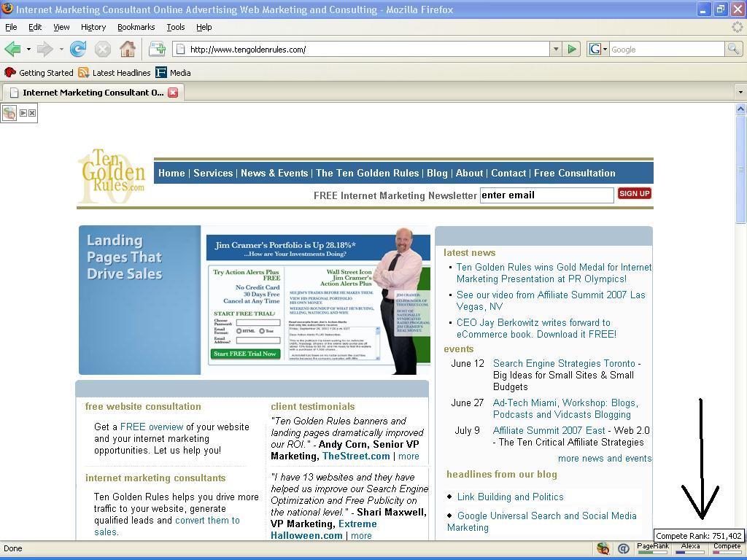Open the About navigation link

click(x=469, y=173)
